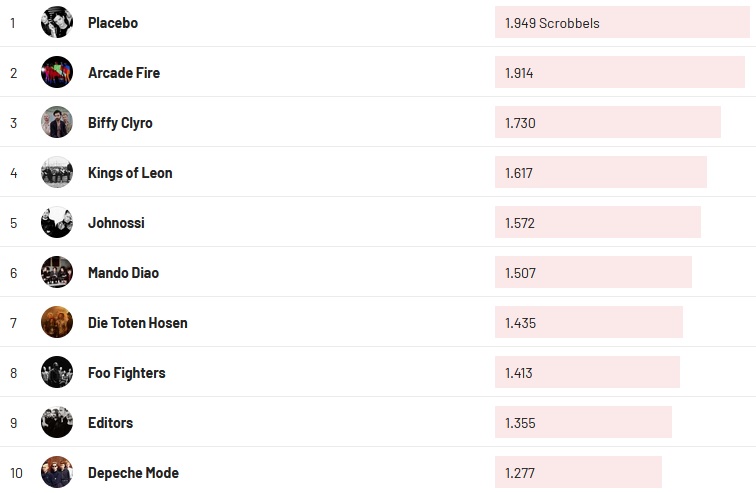Go to Arcade Fire artist page

tap(124, 72)
